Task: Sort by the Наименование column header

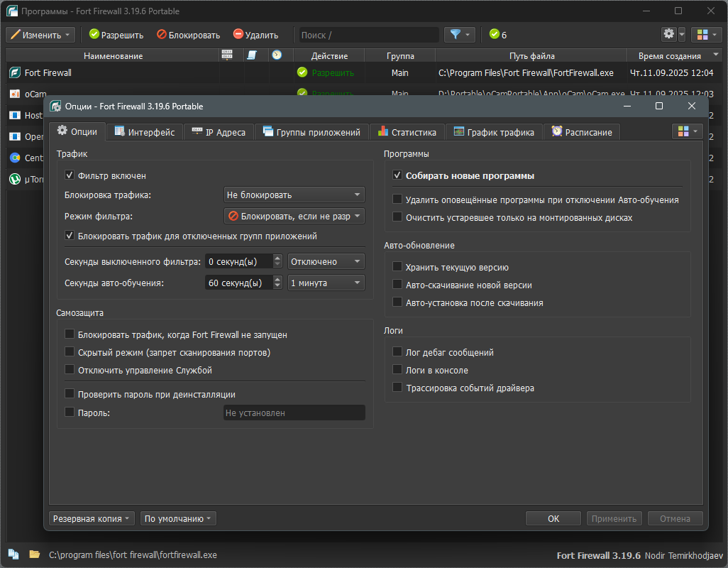Action: click(x=113, y=55)
